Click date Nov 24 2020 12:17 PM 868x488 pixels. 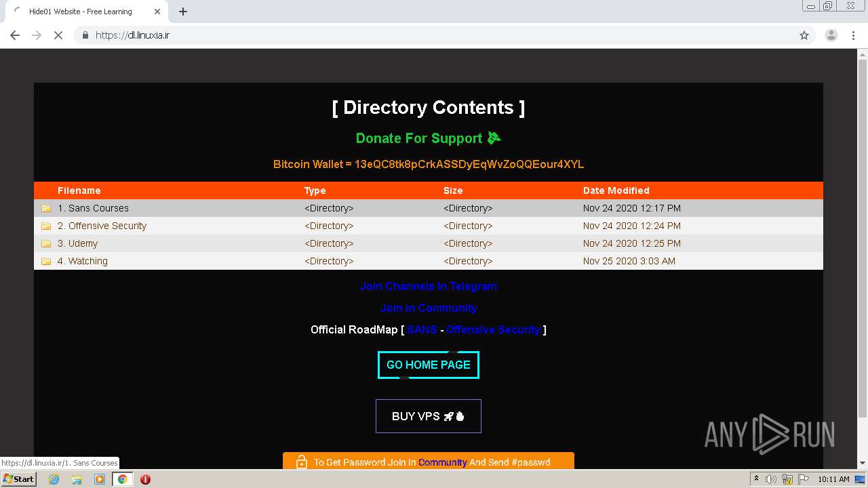(631, 208)
